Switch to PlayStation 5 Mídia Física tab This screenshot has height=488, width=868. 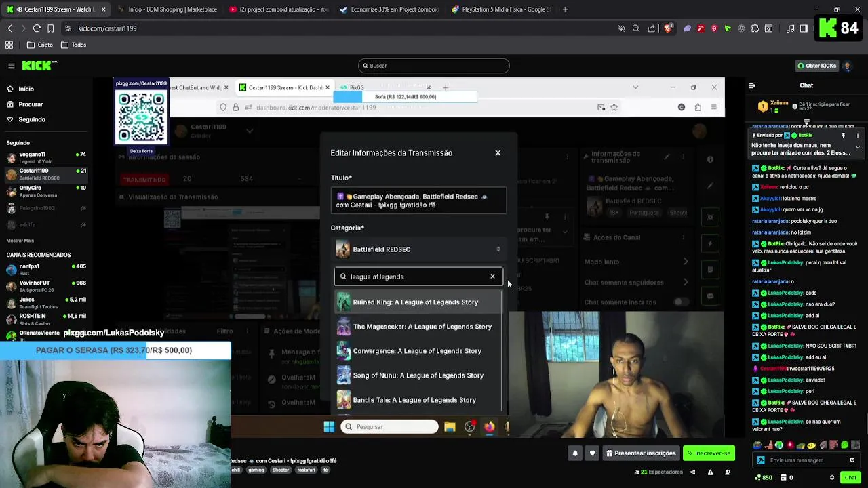pyautogui.click(x=501, y=9)
